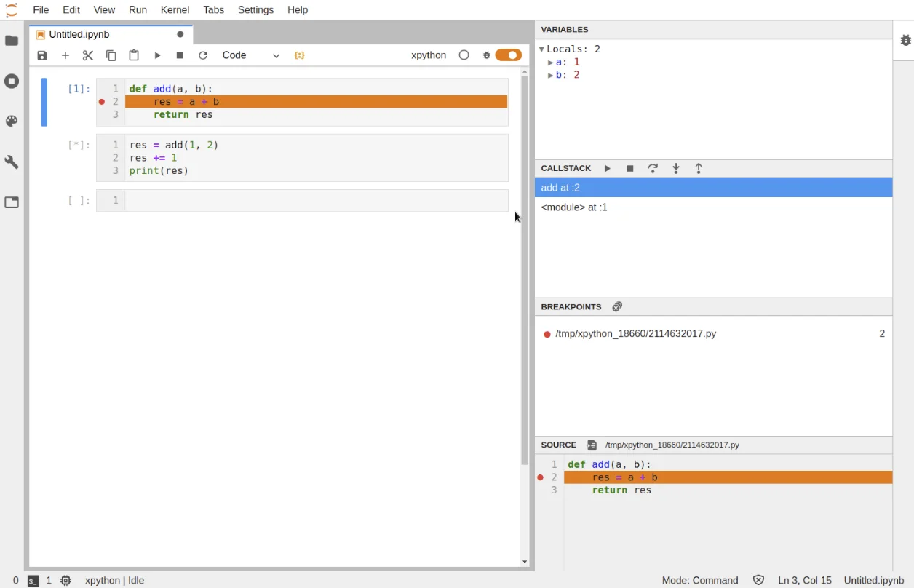
Task: Open the Code cell type dropdown
Action: coord(251,55)
